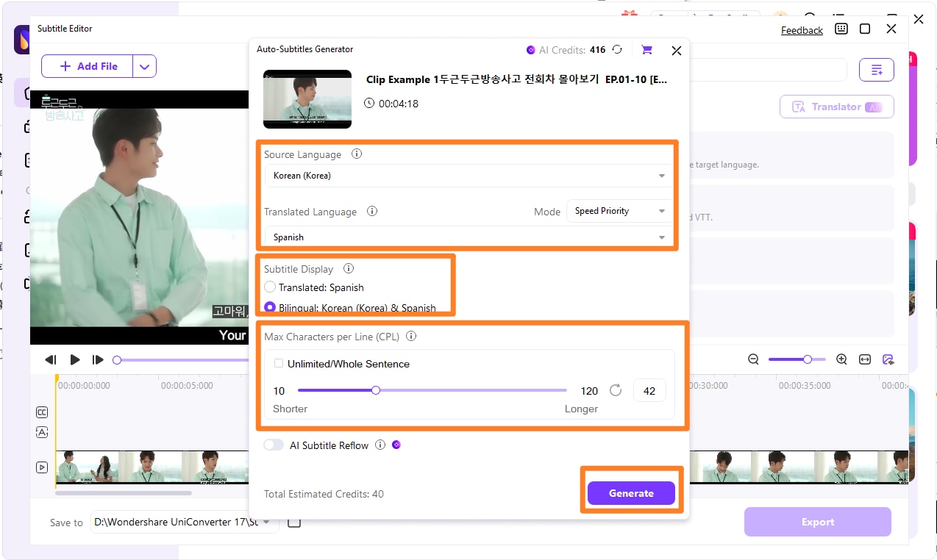937x560 pixels.
Task: Open the Source Language Korean dropdown
Action: [468, 176]
